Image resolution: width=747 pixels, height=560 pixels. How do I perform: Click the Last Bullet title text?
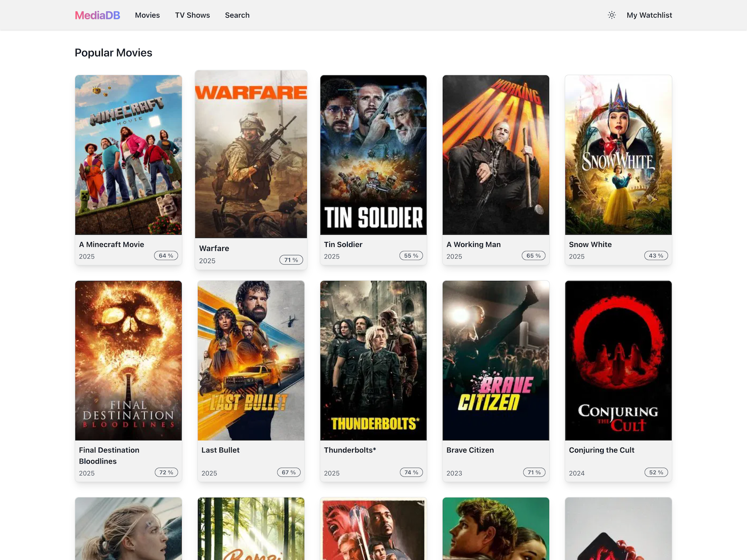220,450
